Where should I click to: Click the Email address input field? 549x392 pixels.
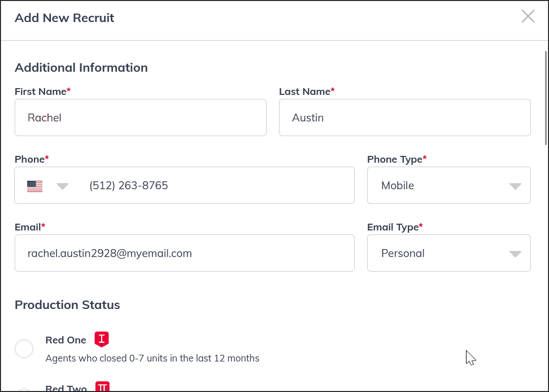pyautogui.click(x=184, y=253)
